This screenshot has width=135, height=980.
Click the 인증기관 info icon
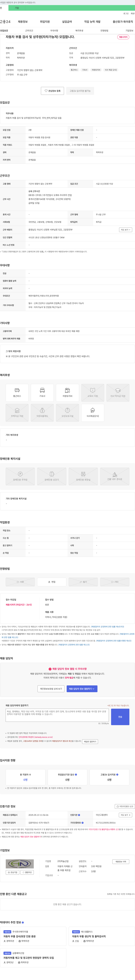[x=79, y=815]
